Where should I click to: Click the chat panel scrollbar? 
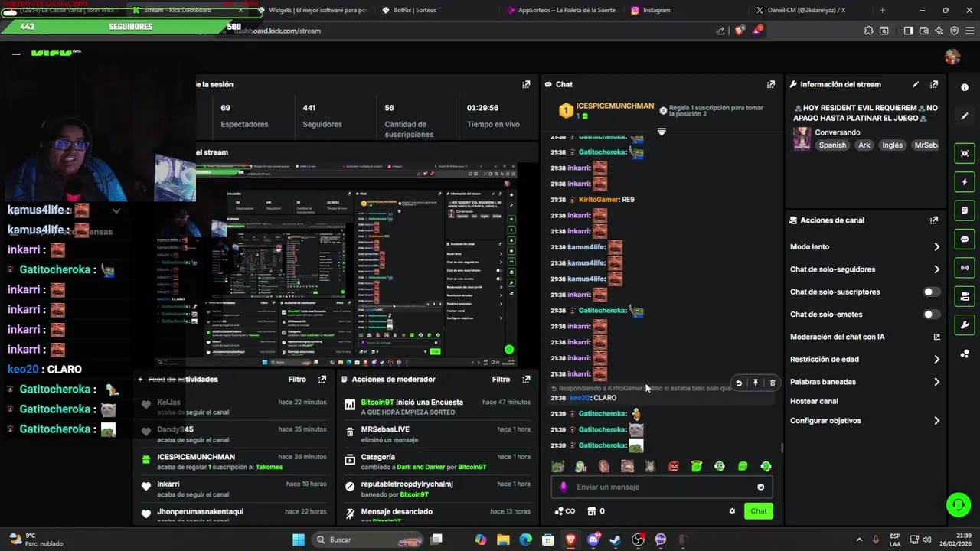(782, 447)
